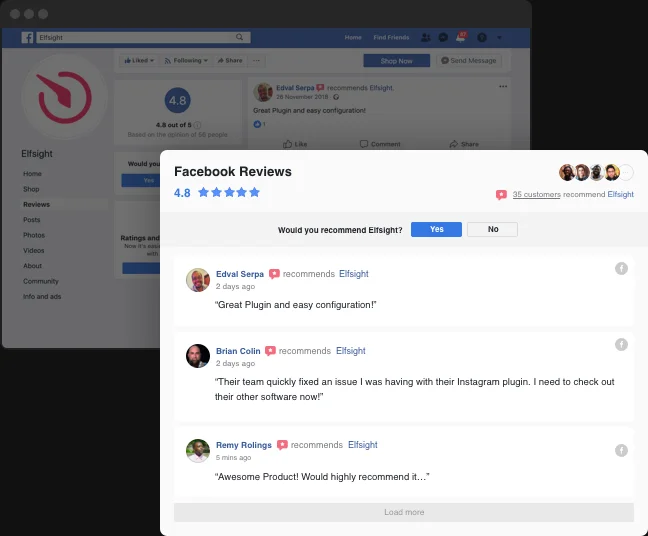This screenshot has height=536, width=648.
Task: Click Facebook icon on Remy Rolings review
Action: click(x=621, y=450)
